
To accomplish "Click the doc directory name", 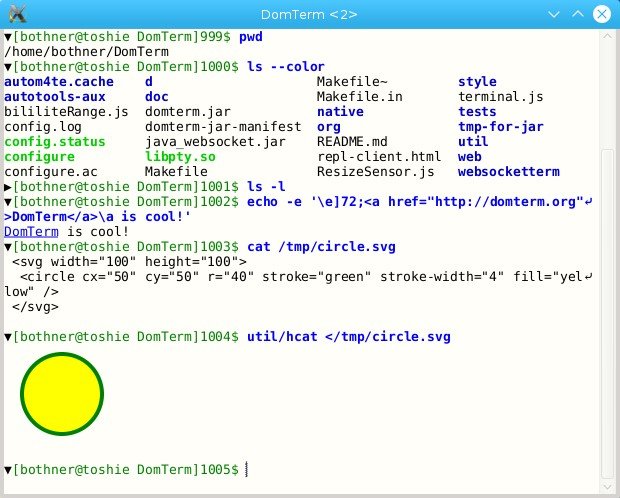I will point(157,97).
